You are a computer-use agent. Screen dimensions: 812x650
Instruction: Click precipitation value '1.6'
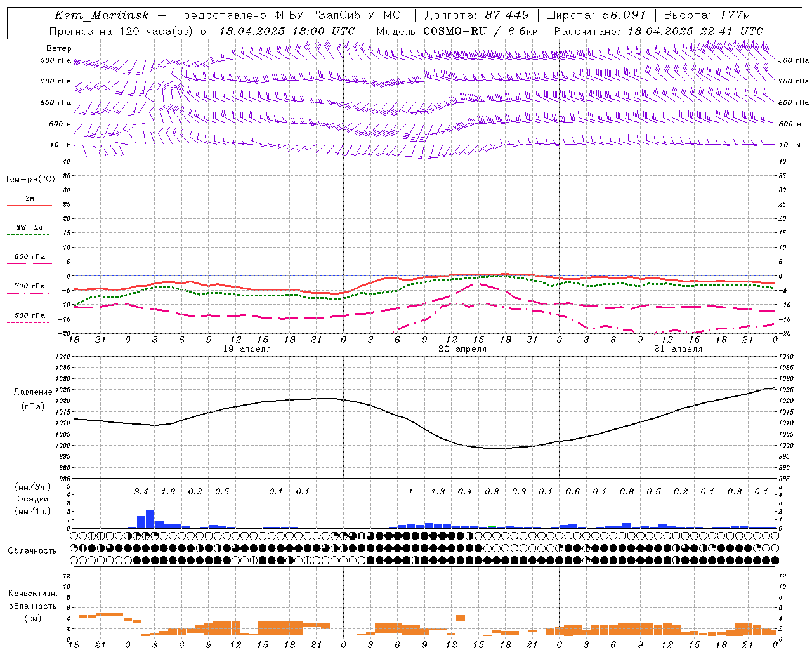[168, 492]
